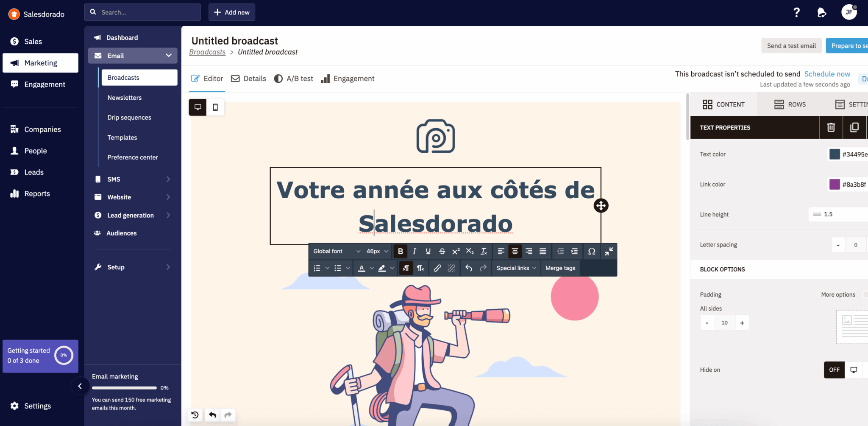
Task: Duplicate the text block with the copy icon
Action: coord(854,127)
